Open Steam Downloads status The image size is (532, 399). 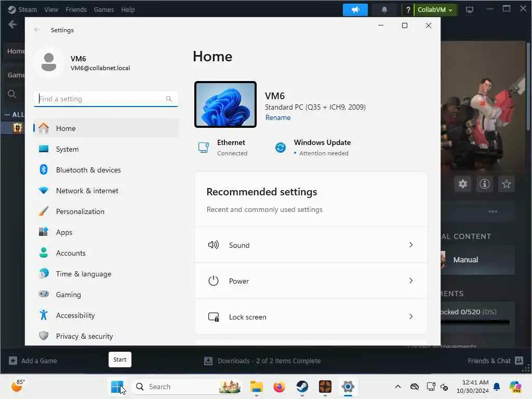(x=262, y=361)
